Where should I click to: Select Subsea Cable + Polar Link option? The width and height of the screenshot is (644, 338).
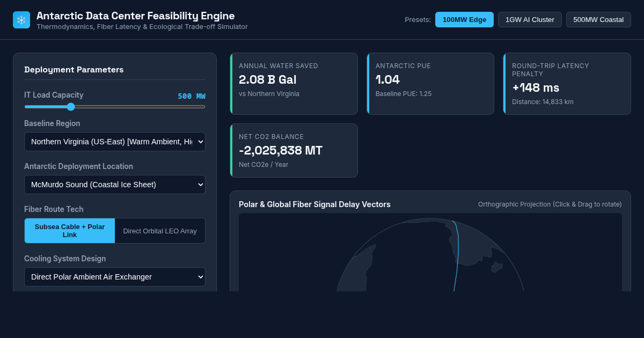click(70, 231)
